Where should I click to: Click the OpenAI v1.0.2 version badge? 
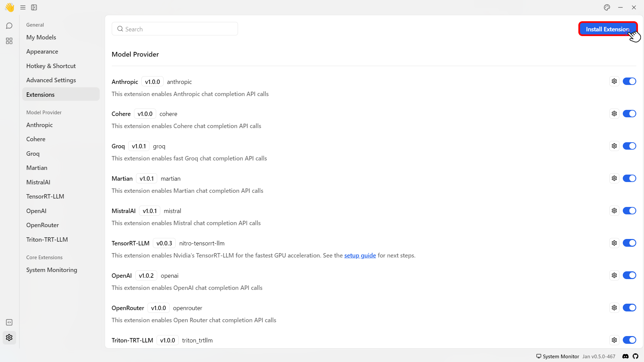click(146, 275)
